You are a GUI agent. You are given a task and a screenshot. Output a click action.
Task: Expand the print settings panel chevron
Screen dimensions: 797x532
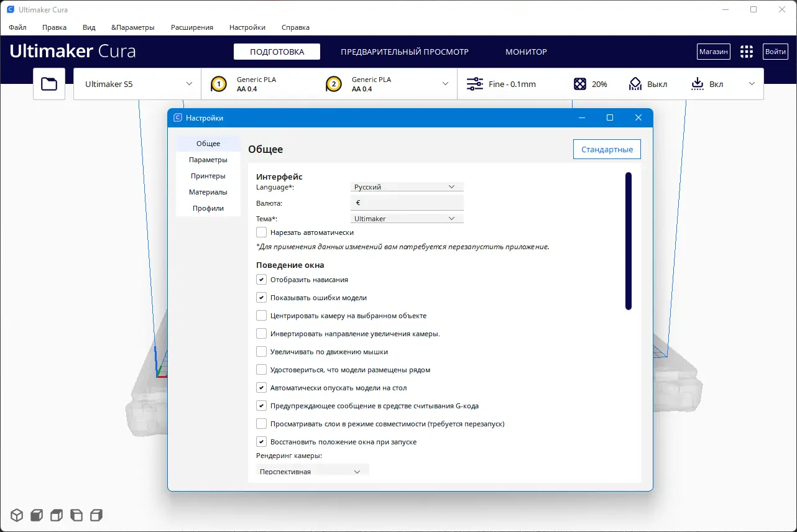pyautogui.click(x=752, y=84)
